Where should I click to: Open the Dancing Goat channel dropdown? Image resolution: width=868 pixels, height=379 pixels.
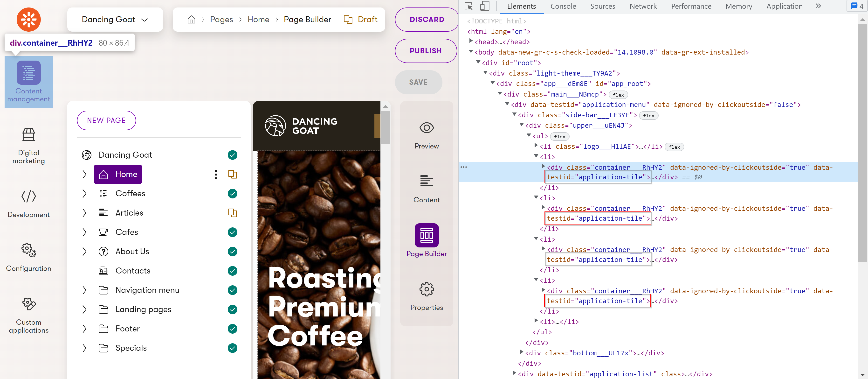[x=115, y=20]
